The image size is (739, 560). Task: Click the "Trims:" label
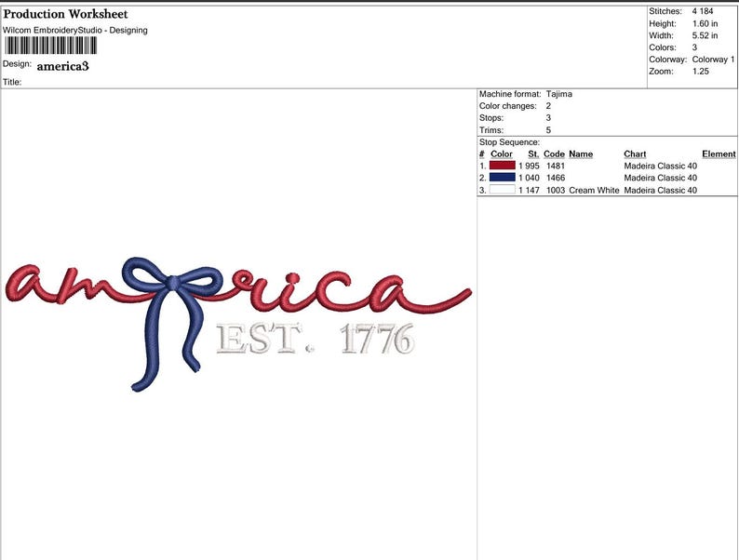tap(491, 130)
